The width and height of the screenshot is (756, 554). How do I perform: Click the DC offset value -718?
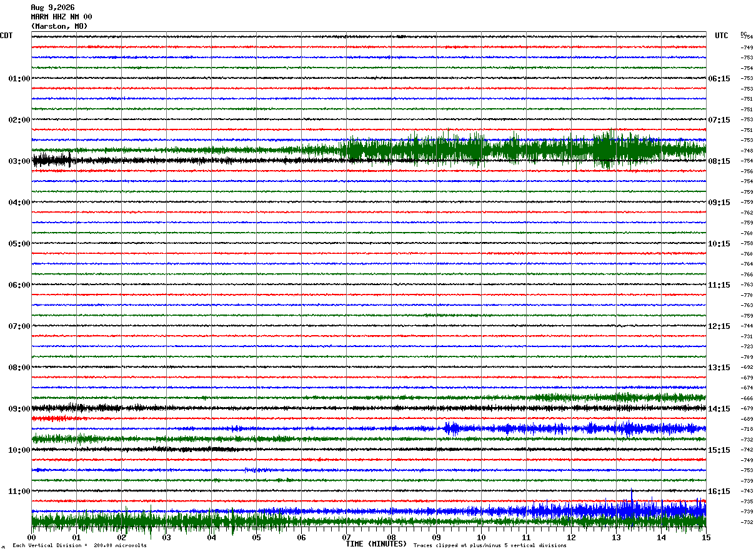(x=747, y=429)
